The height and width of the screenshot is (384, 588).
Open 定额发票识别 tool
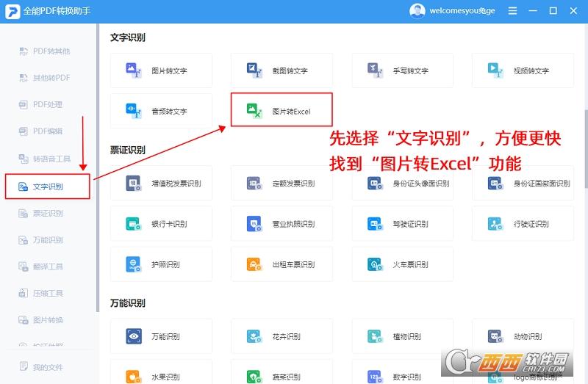coord(282,183)
